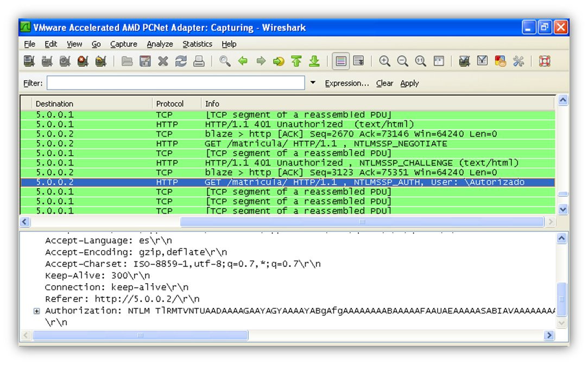Image resolution: width=588 pixels, height=365 pixels.
Task: Restart the running capture icon
Action: [101, 61]
